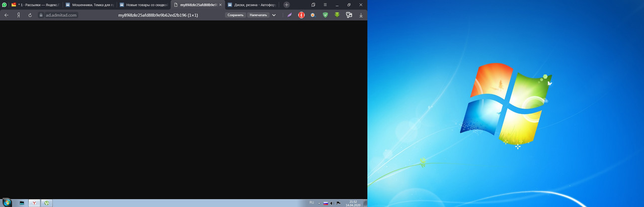Open the Мошенники. Темка tab
The height and width of the screenshot is (207, 644).
pos(89,5)
